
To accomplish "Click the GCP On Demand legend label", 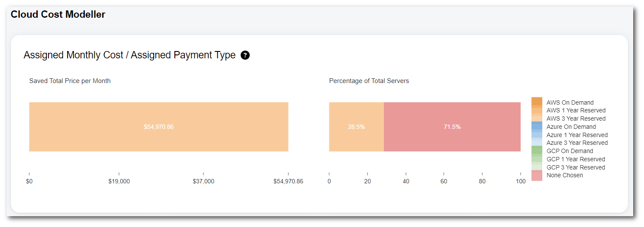I will 570,151.
